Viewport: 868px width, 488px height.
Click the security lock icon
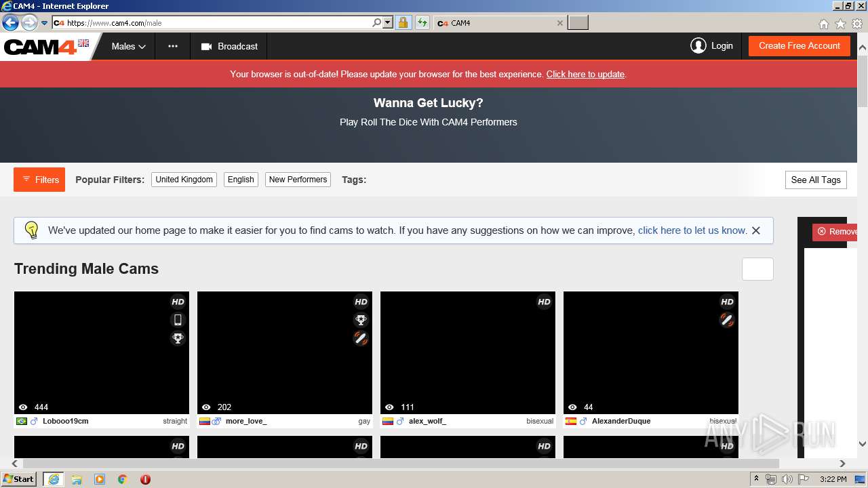(403, 23)
